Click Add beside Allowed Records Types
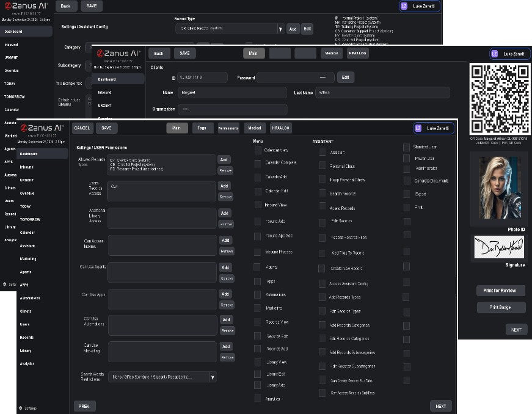Viewport: 532px width, 414px height. click(x=225, y=160)
